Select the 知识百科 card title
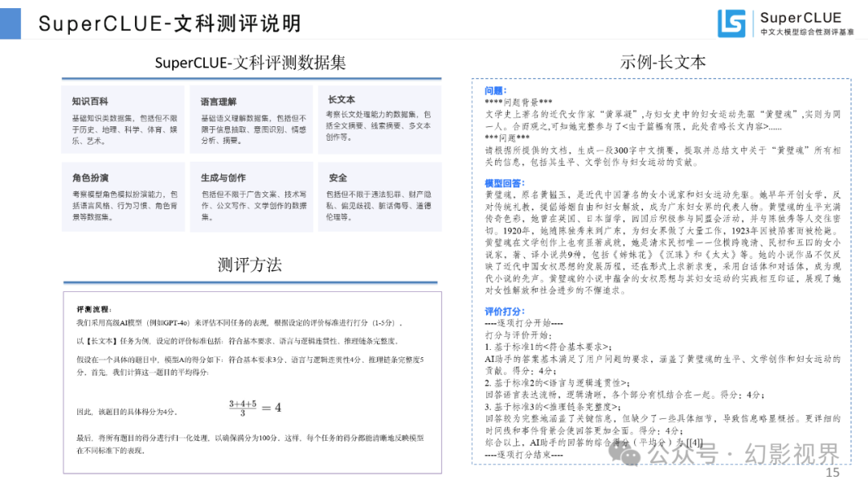 pyautogui.click(x=90, y=101)
